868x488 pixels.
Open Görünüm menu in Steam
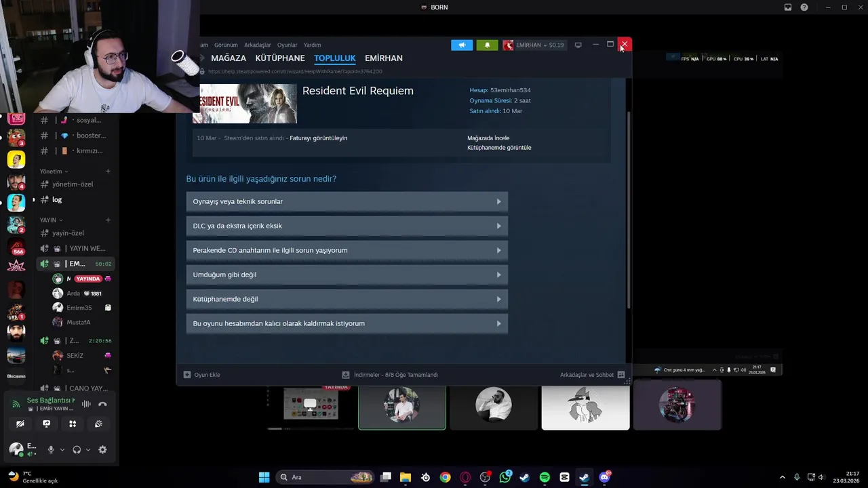(x=226, y=45)
